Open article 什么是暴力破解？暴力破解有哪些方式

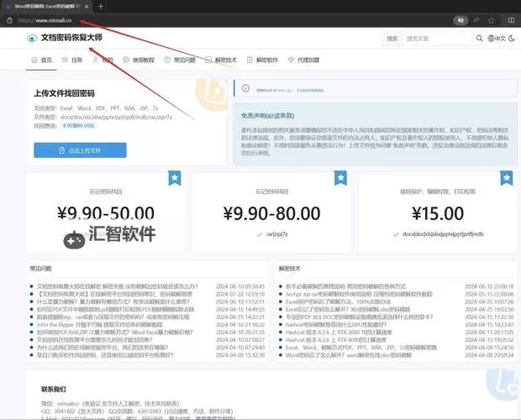(113, 302)
